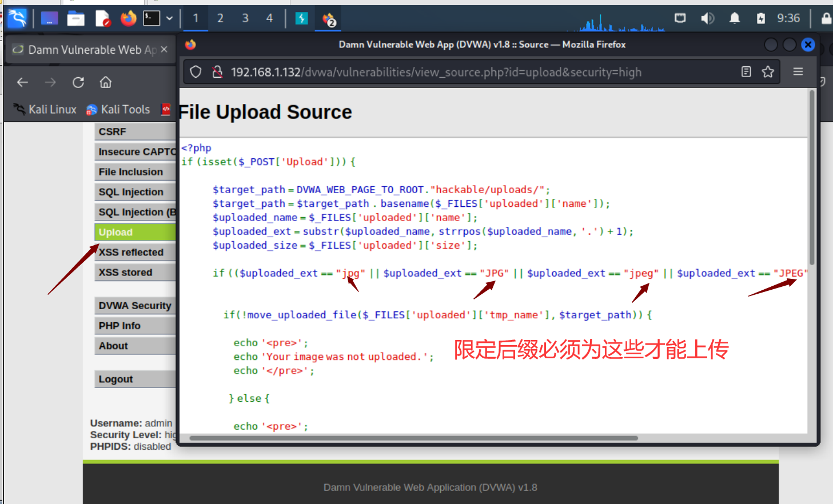This screenshot has height=504, width=833.
Task: Open the display settings tray icon
Action: click(680, 18)
